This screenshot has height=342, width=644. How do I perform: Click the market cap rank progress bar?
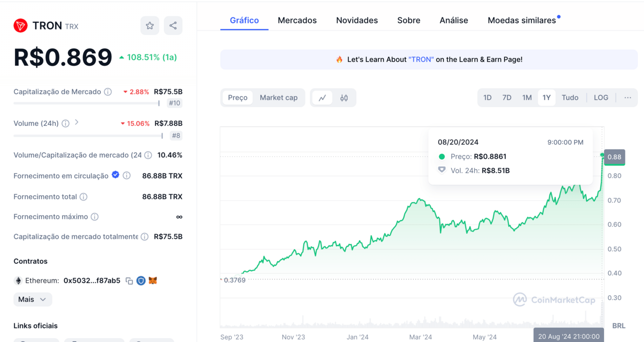[x=86, y=104]
